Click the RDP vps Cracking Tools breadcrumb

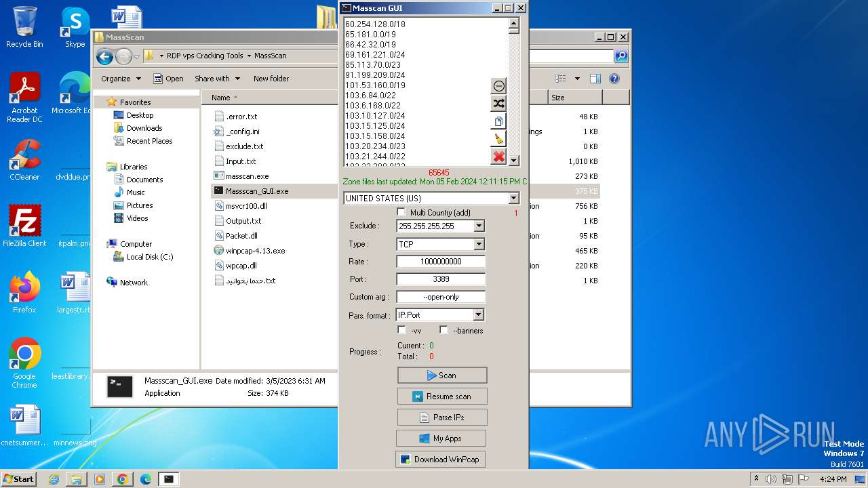[x=205, y=56]
